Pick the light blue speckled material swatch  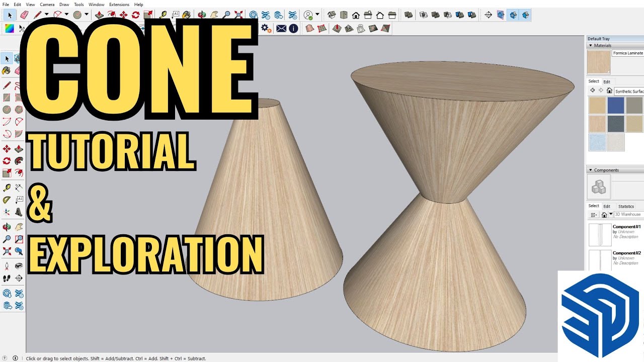(597, 142)
